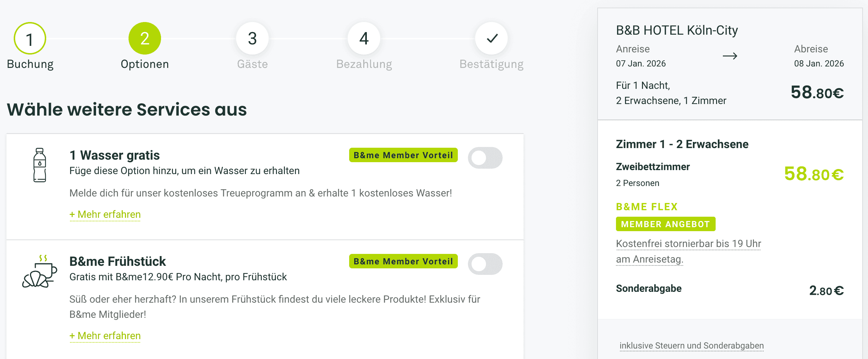The height and width of the screenshot is (359, 868).
Task: Click the B&me Member Vorteil badge for Wasser
Action: pyautogui.click(x=403, y=155)
